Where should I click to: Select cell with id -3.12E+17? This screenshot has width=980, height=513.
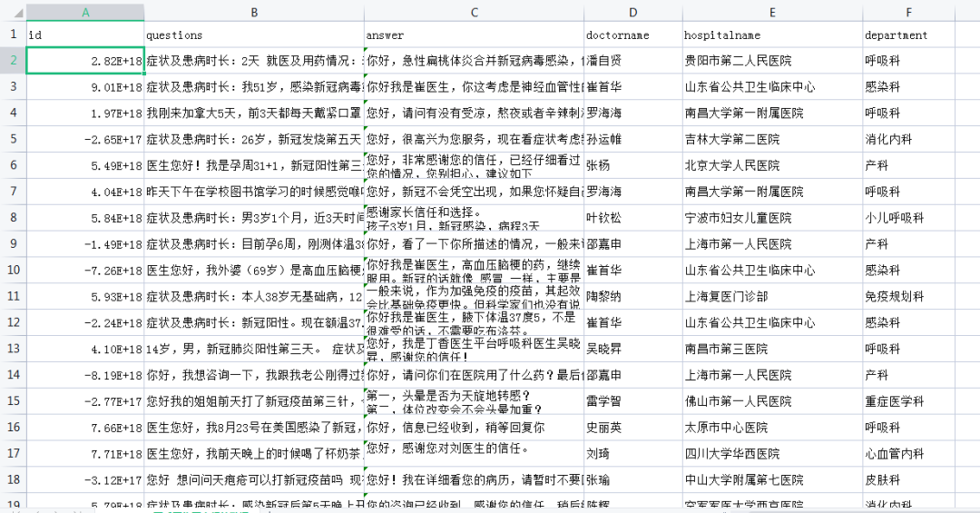pos(85,479)
